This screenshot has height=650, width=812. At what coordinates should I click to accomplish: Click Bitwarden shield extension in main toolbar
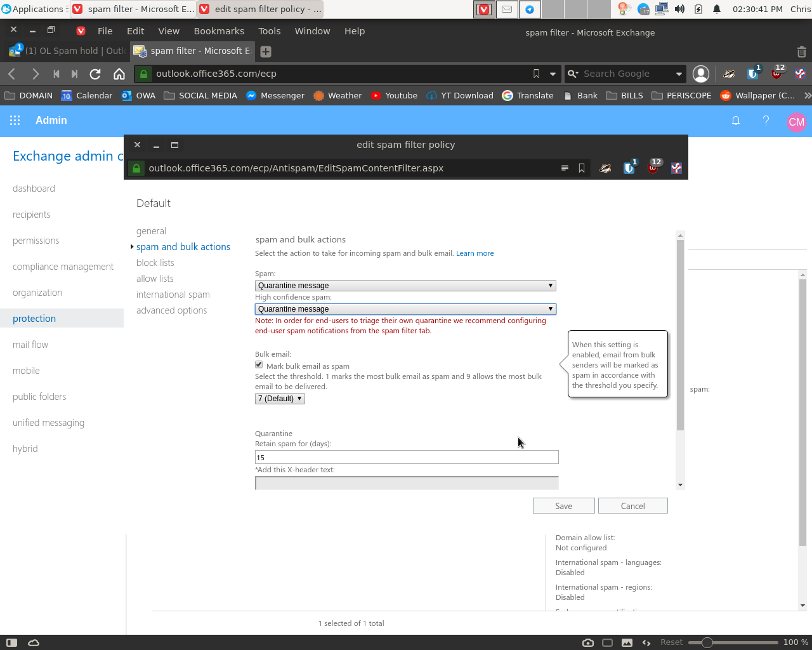tap(753, 74)
